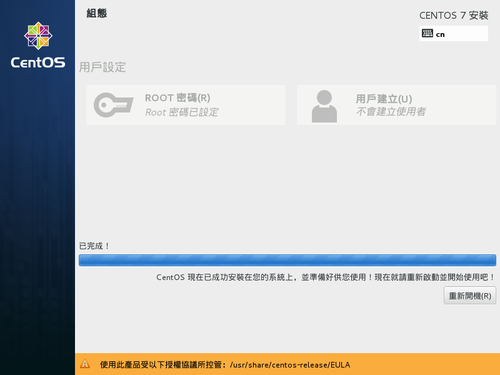This screenshot has height=375, width=500.
Task: Click the CENTOS 7 安裝 header label
Action: tap(454, 15)
